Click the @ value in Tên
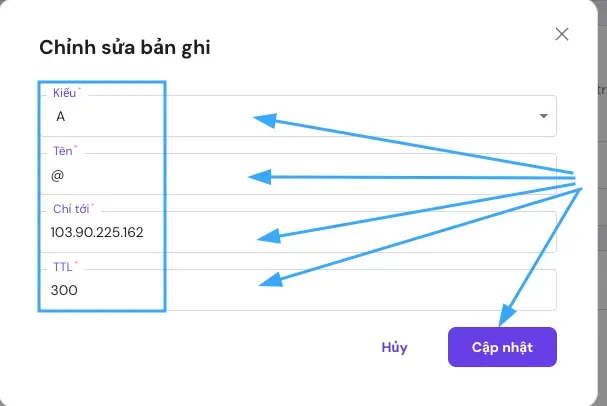Screen dimensions: 607x406 click(57, 175)
